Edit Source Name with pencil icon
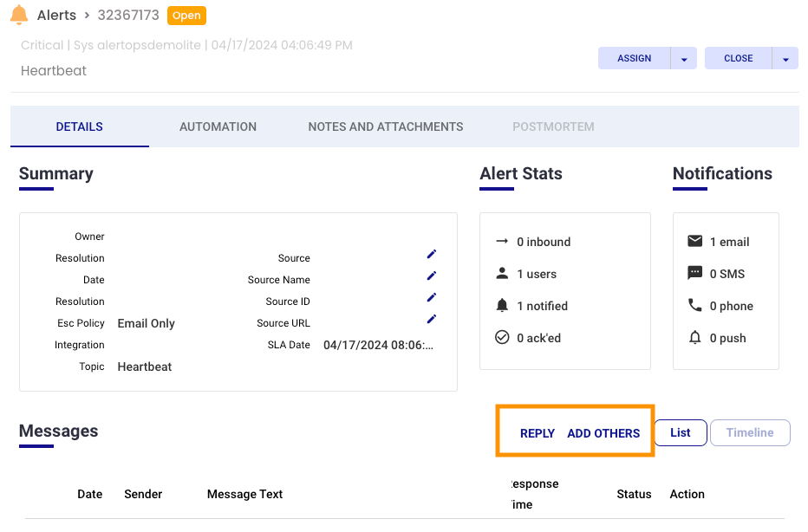 [x=432, y=276]
